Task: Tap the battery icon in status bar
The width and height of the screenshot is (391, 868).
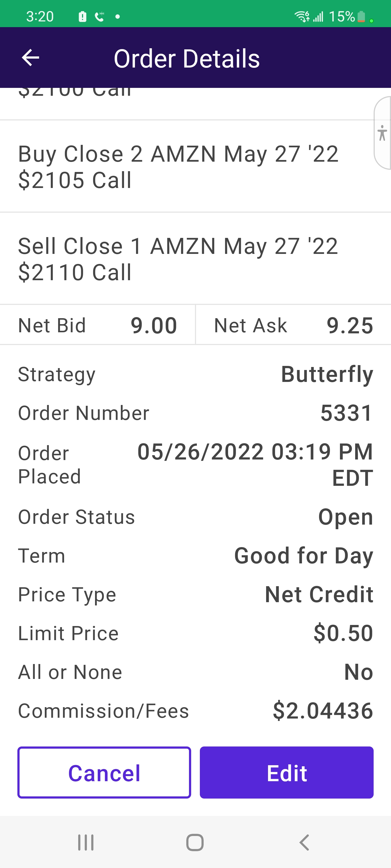Action: pyautogui.click(x=361, y=16)
